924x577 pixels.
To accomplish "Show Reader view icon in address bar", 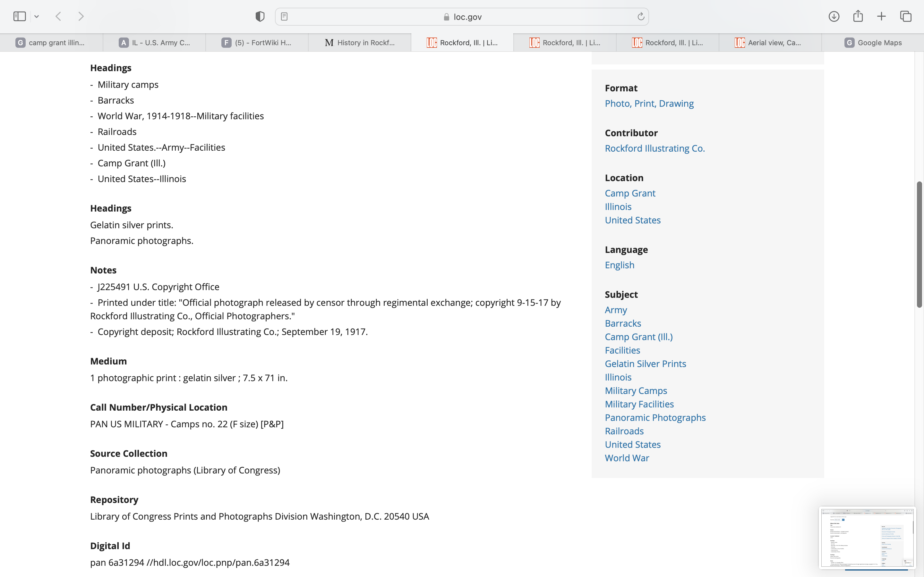I will tap(284, 16).
